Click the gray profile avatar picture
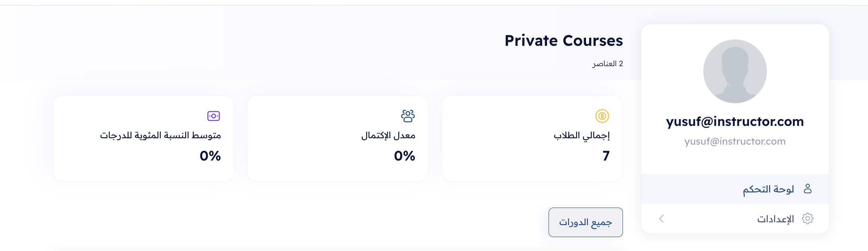The width and height of the screenshot is (868, 251). tap(735, 71)
